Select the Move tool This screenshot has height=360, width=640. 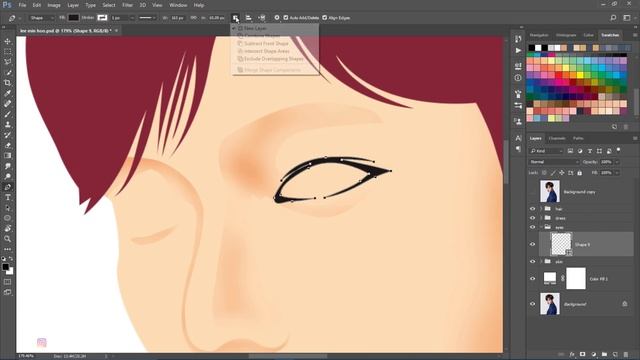pos(8,41)
